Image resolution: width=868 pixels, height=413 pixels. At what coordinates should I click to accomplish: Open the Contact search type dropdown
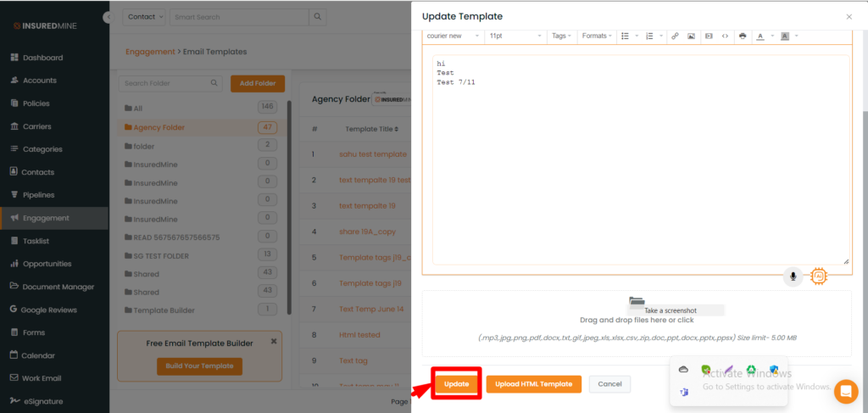pos(144,17)
